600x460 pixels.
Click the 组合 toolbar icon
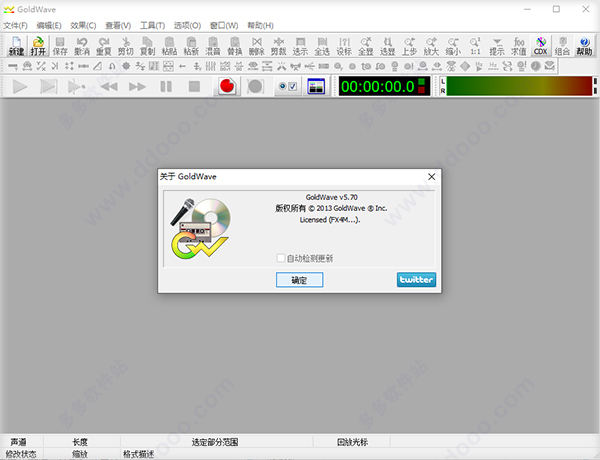[x=562, y=46]
